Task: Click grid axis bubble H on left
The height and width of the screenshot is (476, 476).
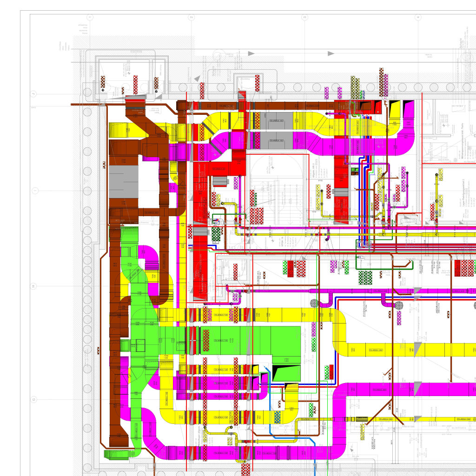Action: (33, 286)
